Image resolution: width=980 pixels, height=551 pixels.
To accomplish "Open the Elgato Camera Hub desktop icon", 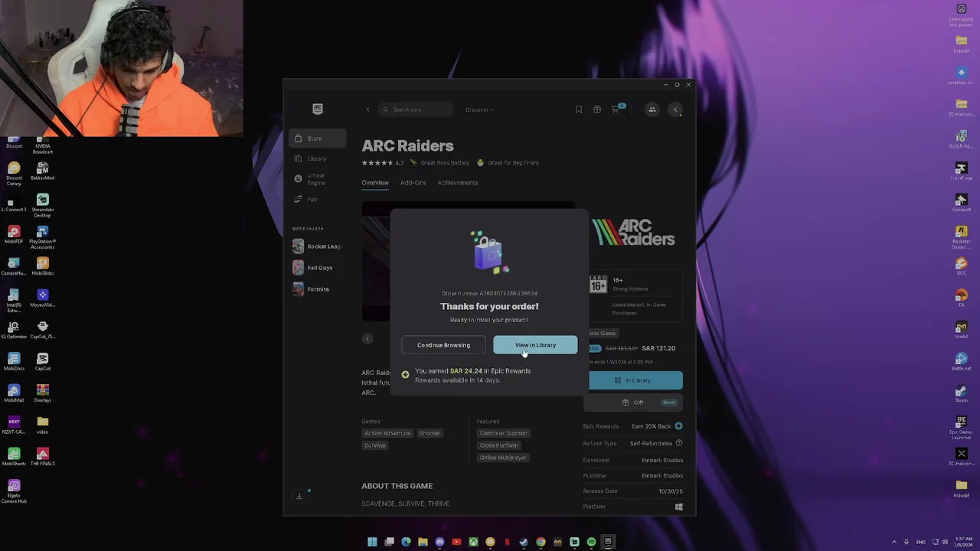I will click(14, 491).
